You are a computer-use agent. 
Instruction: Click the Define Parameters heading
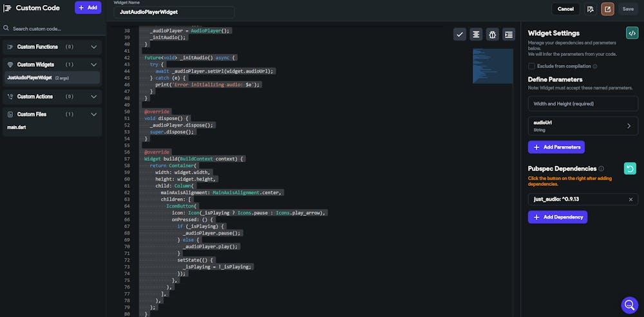(555, 79)
